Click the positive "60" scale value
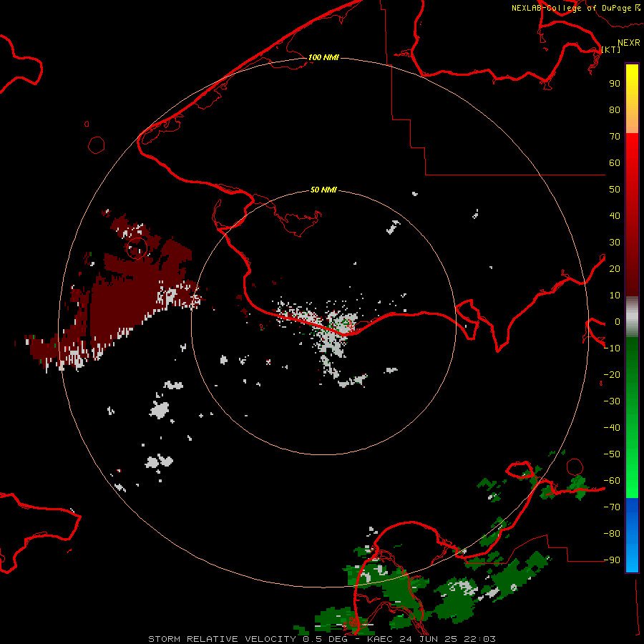 [x=615, y=162]
